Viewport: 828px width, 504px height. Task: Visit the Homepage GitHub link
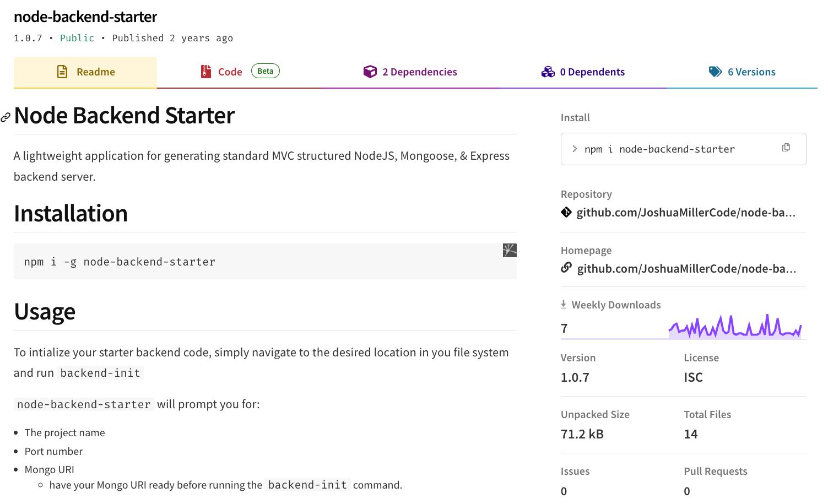coord(686,269)
